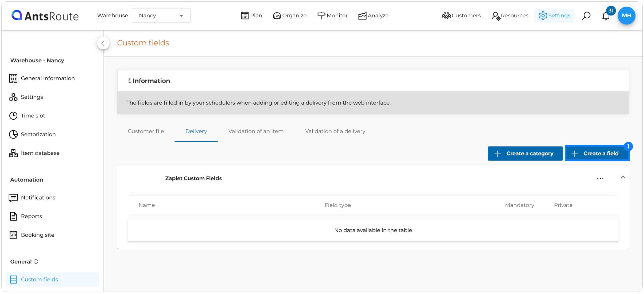Open the MH user avatar menu

626,15
